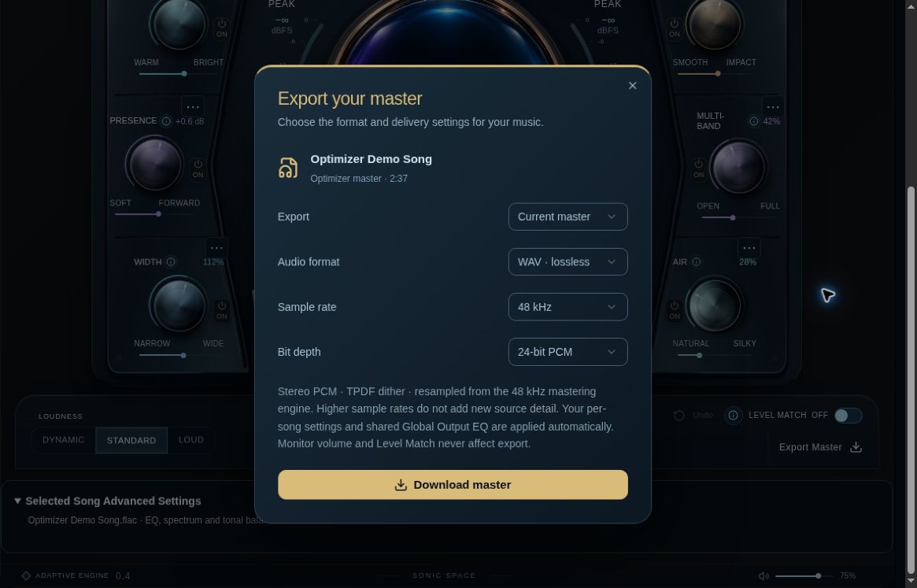
Task: Click the Export Master button
Action: pyautogui.click(x=820, y=447)
